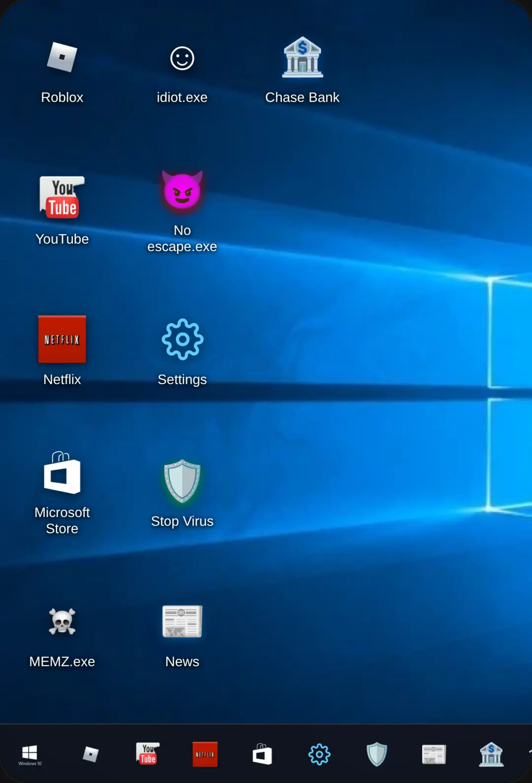Select the "Microsoft Store" icon label

[x=62, y=521]
